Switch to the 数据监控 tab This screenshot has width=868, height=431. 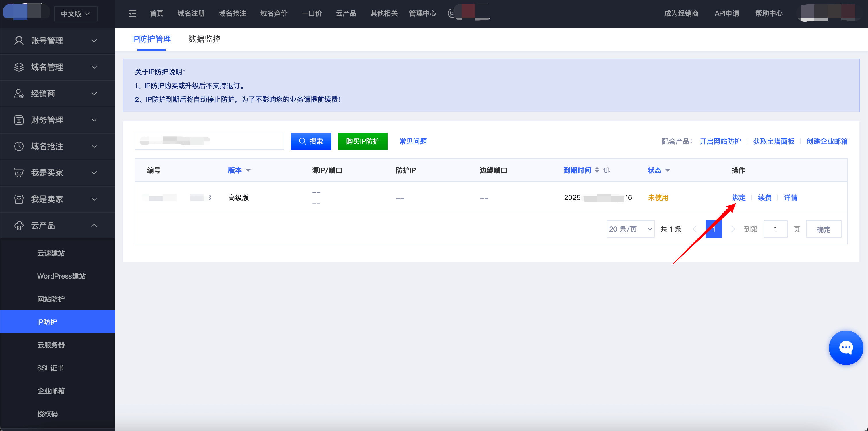pos(204,39)
